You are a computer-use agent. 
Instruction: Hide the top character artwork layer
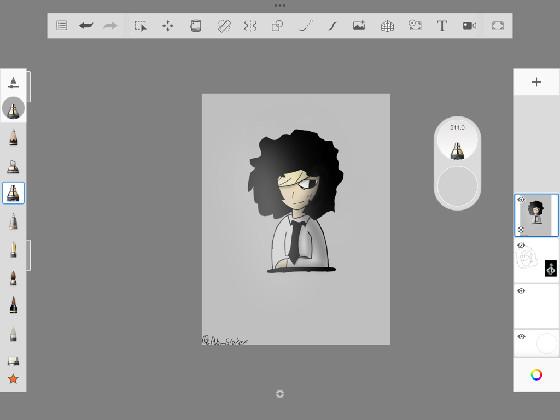521,200
